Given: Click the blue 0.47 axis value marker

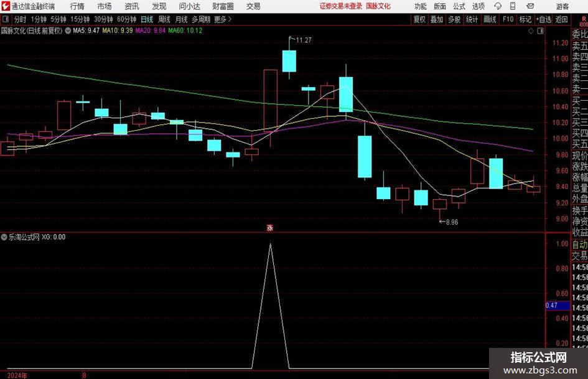Looking at the screenshot, I should click(x=558, y=306).
